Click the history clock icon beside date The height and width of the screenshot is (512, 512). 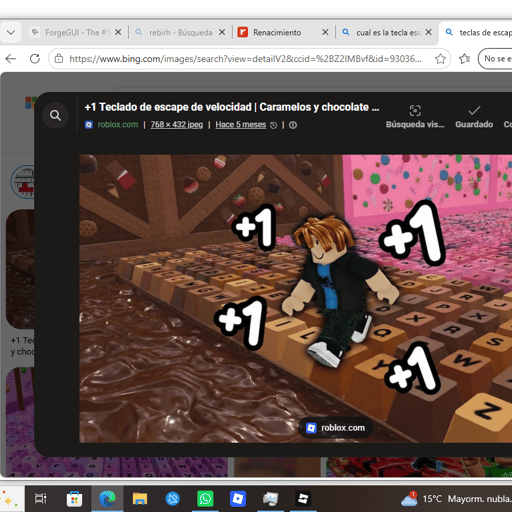click(273, 125)
